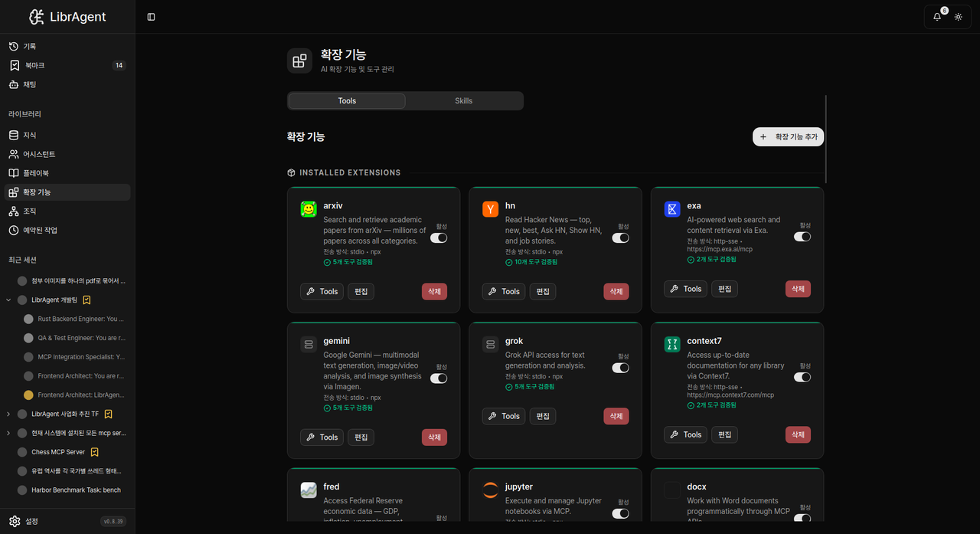This screenshot has height=534, width=980.
Task: Disable the gemini extension toggle
Action: coord(439,378)
